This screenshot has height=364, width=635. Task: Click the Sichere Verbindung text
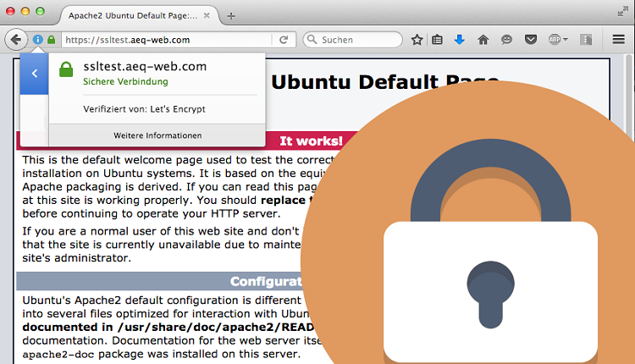pyautogui.click(x=125, y=81)
